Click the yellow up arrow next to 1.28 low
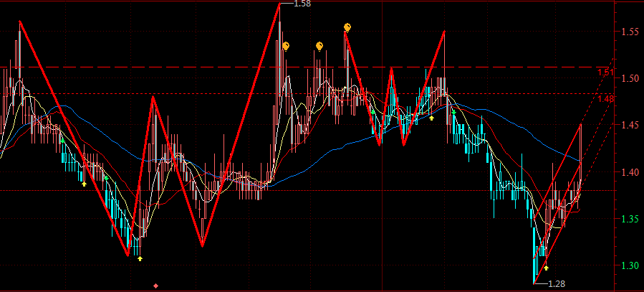Image resolution: width=644 pixels, height=292 pixels. pyautogui.click(x=547, y=268)
